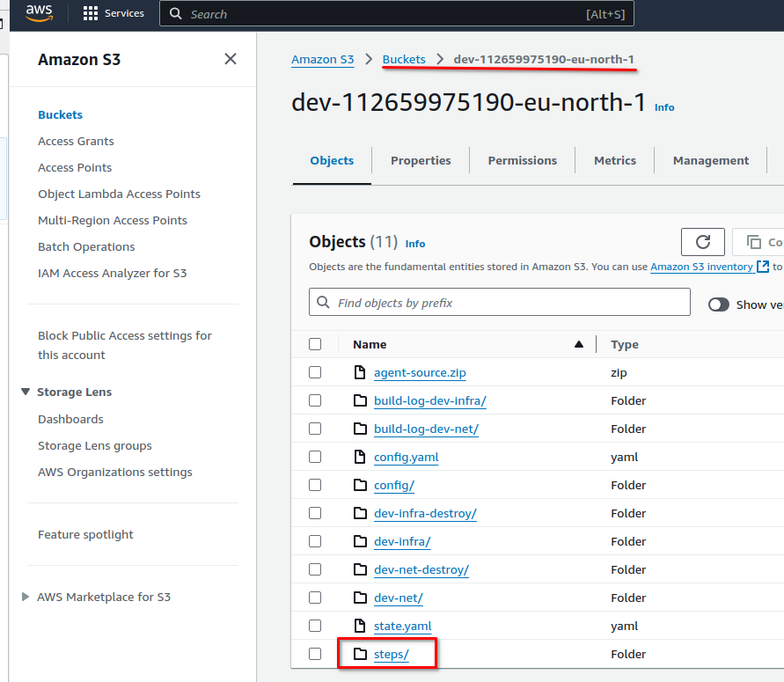Click the Buckets breadcrumb link

[404, 59]
